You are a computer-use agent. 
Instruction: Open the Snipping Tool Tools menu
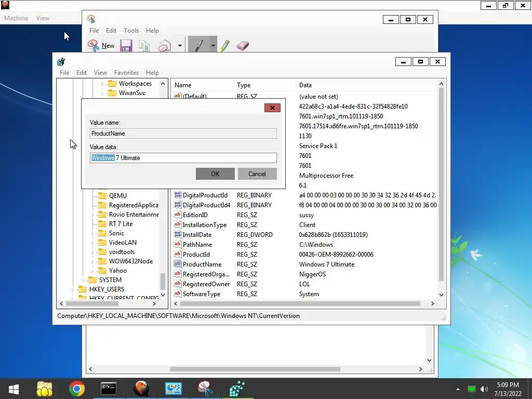[x=131, y=31]
